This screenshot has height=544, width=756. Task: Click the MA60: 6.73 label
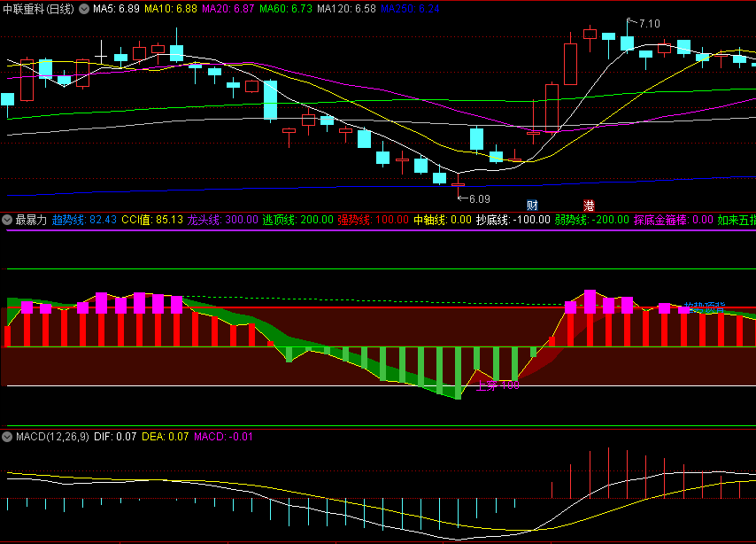tap(285, 9)
